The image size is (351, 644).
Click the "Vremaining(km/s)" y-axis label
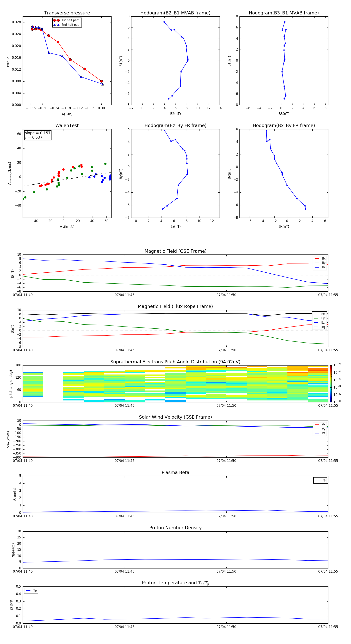click(10, 173)
